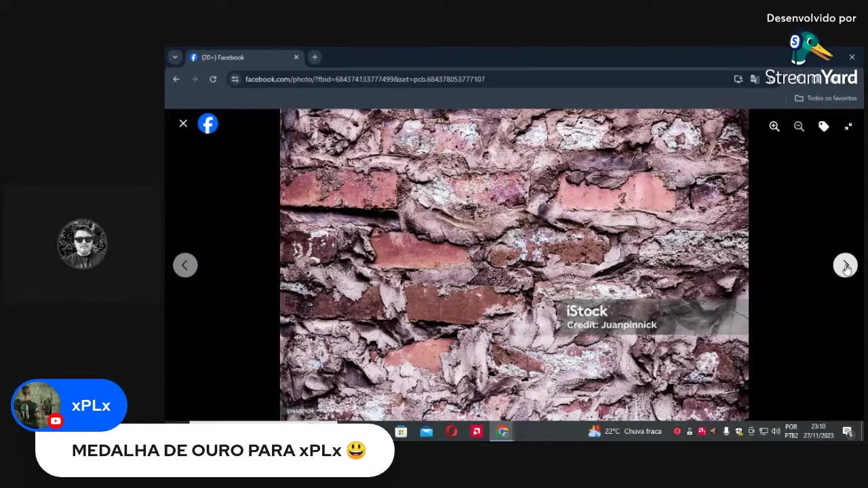The width and height of the screenshot is (868, 488).
Task: Click the browser back arrow
Action: pyautogui.click(x=176, y=79)
